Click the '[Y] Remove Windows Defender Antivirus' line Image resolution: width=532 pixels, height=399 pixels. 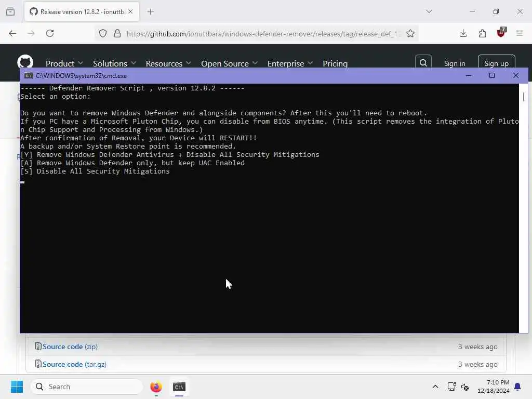pos(170,155)
